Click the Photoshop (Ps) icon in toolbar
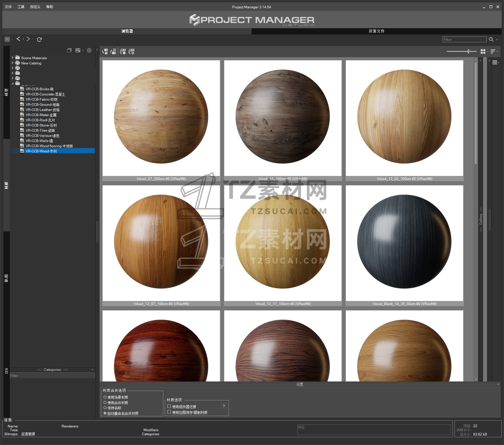The image size is (504, 445). tap(7, 39)
